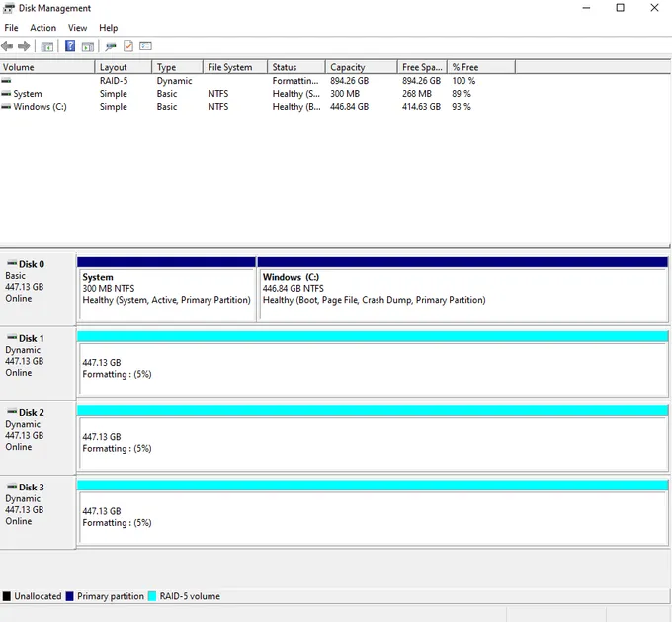
Task: Click the Forward arrow toolbar icon
Action: 24,45
